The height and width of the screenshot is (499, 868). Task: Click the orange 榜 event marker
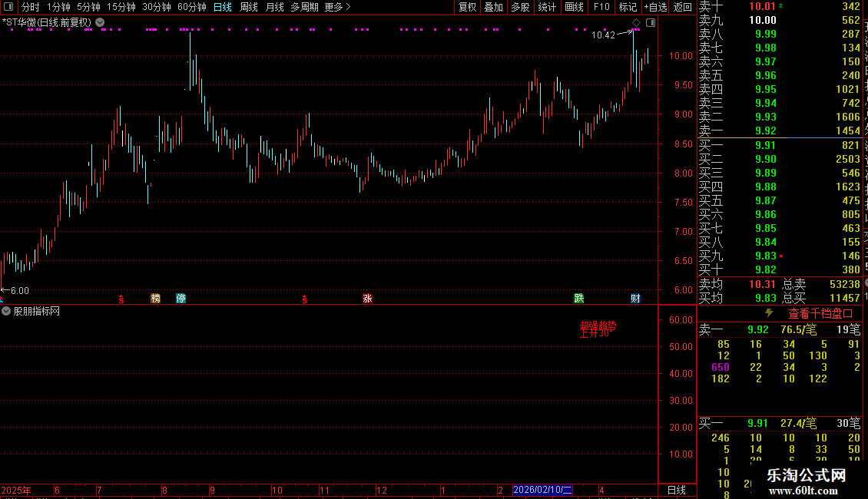tap(156, 298)
